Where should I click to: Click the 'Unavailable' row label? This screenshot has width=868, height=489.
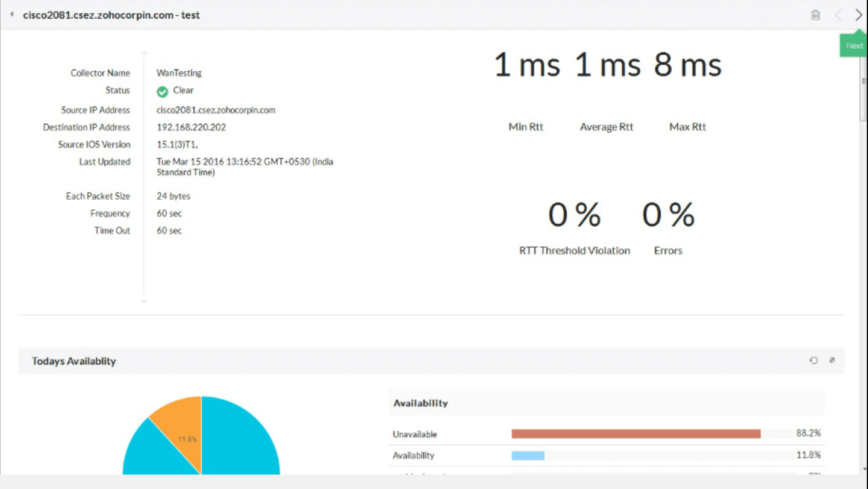415,434
